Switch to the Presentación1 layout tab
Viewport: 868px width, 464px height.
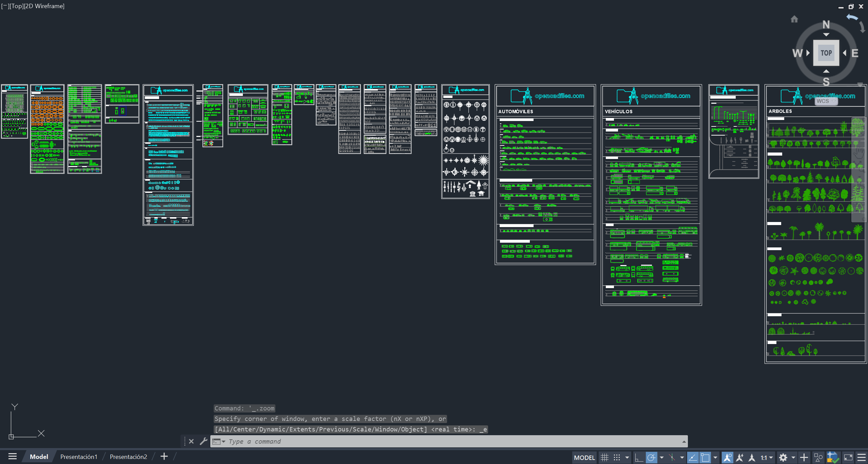79,457
